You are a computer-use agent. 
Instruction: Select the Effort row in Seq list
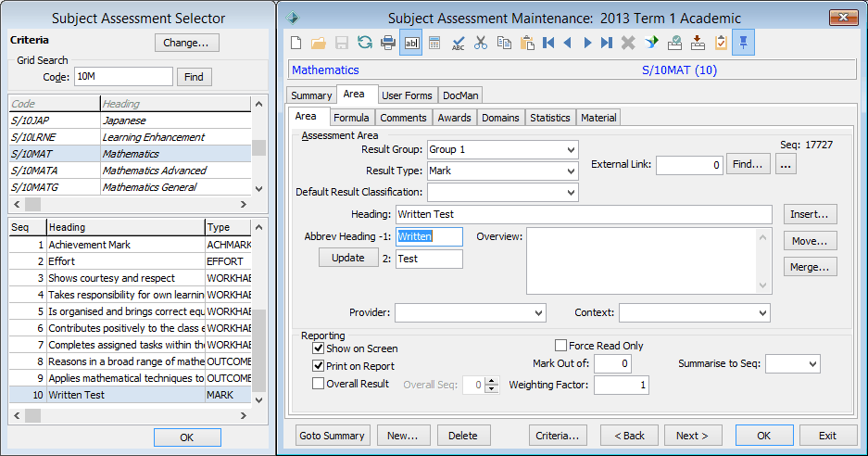pos(130,261)
